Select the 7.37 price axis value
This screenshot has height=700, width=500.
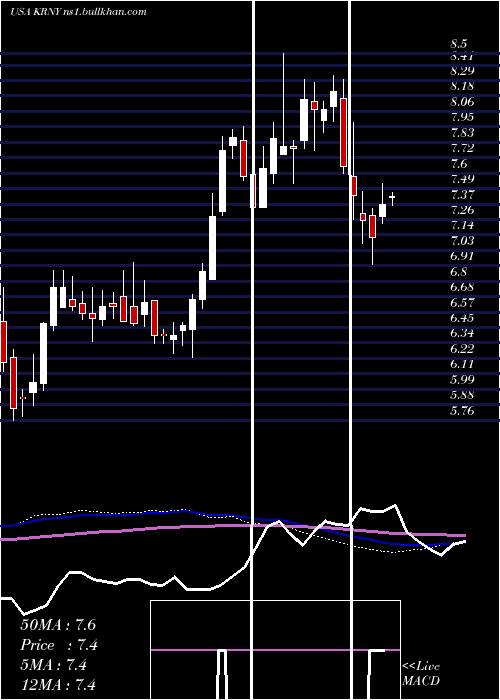coord(462,194)
